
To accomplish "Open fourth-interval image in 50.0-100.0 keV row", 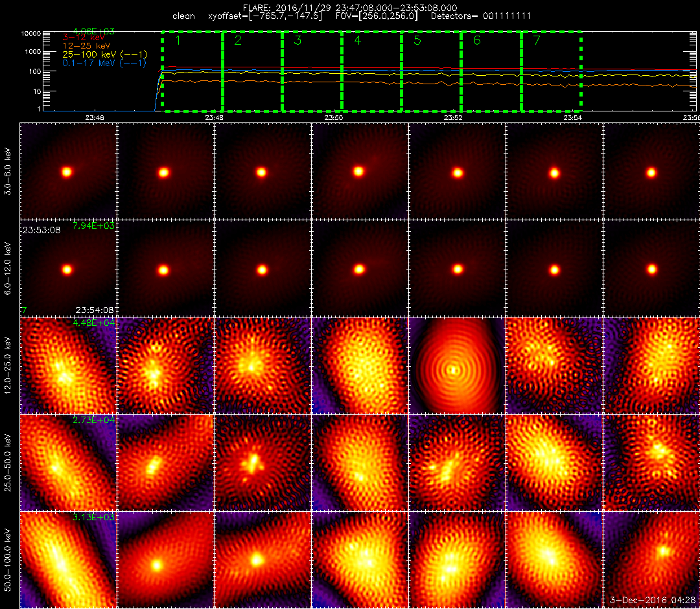I will tap(360, 560).
